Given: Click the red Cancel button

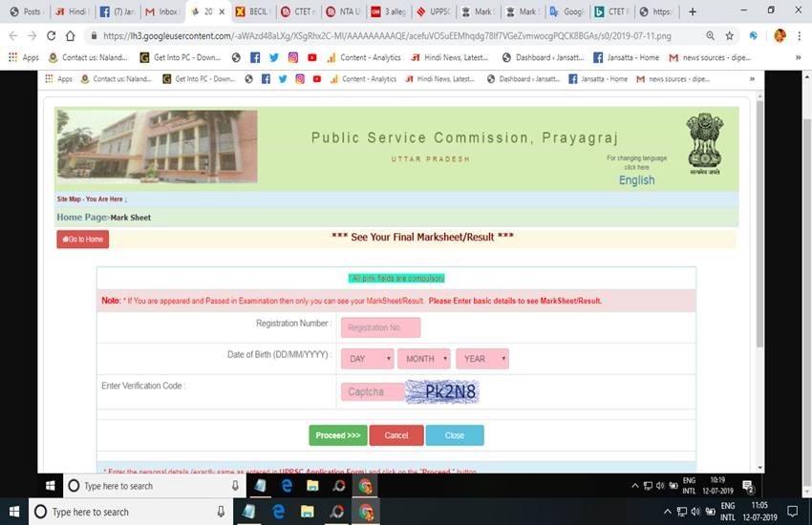Looking at the screenshot, I should (395, 435).
